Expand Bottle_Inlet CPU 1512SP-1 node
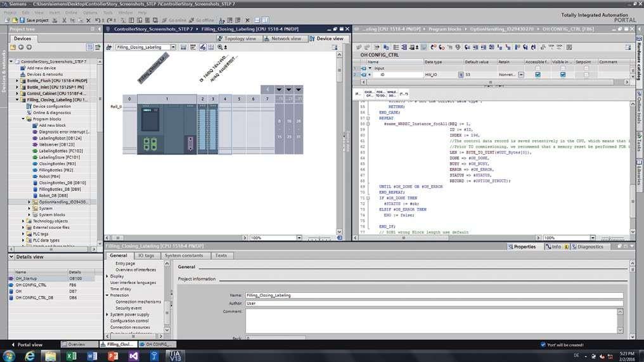 point(17,87)
